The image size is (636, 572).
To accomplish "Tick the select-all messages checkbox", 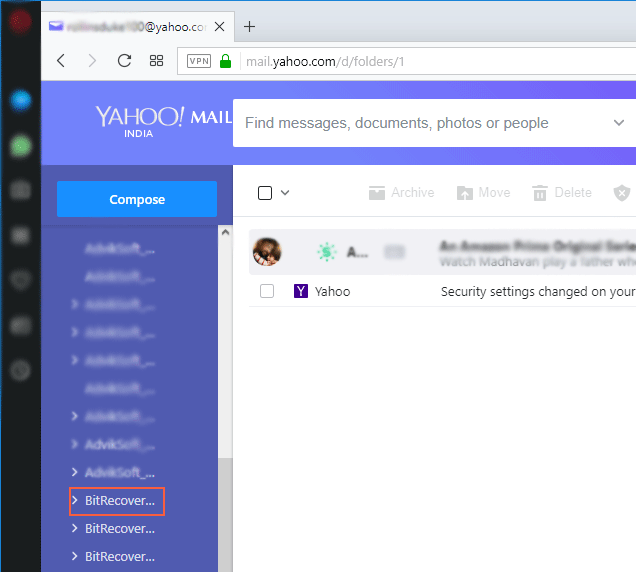I will click(x=265, y=193).
